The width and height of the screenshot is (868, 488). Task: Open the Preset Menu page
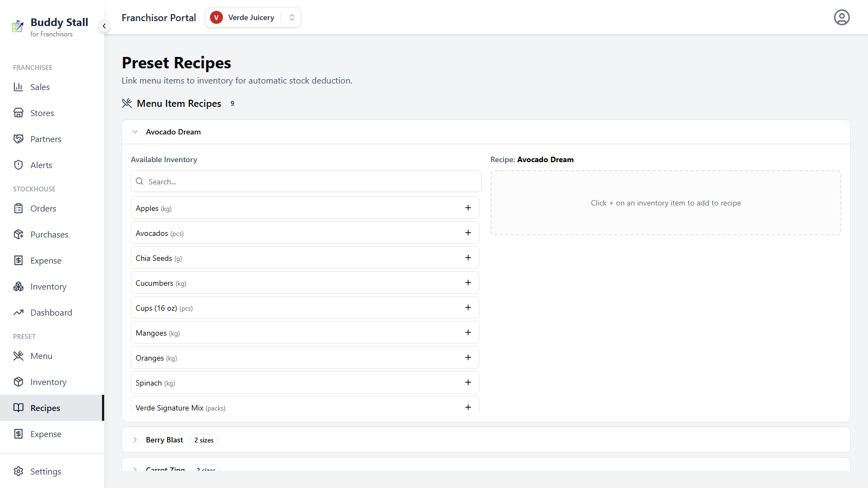tap(52, 356)
